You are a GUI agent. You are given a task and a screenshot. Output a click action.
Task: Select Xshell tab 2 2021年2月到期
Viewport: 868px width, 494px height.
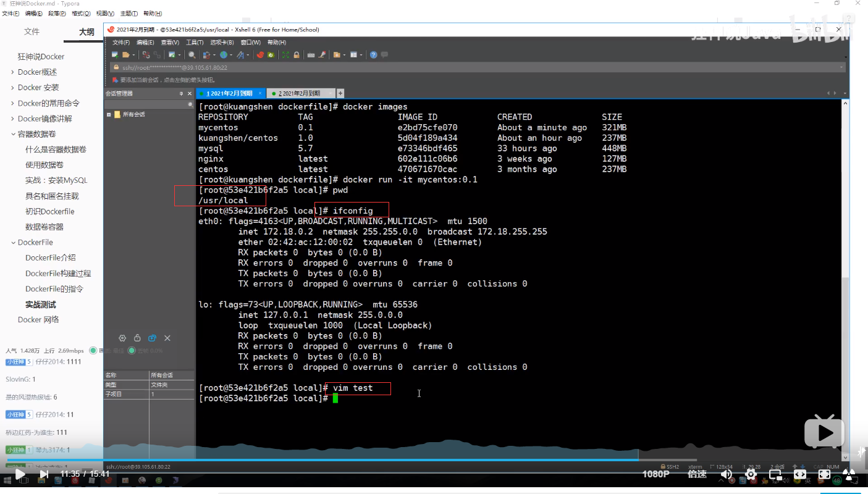coord(300,93)
